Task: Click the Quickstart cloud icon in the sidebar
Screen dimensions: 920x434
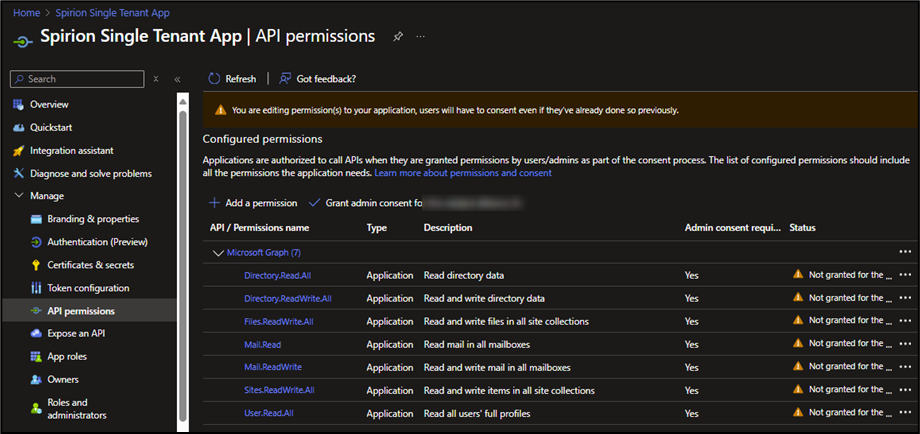Action: pos(18,128)
